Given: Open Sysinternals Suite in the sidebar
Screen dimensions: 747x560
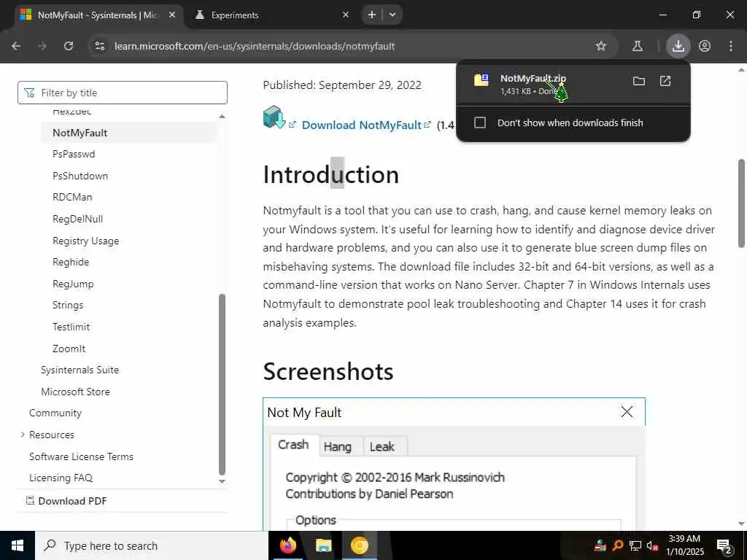Looking at the screenshot, I should 80,370.
